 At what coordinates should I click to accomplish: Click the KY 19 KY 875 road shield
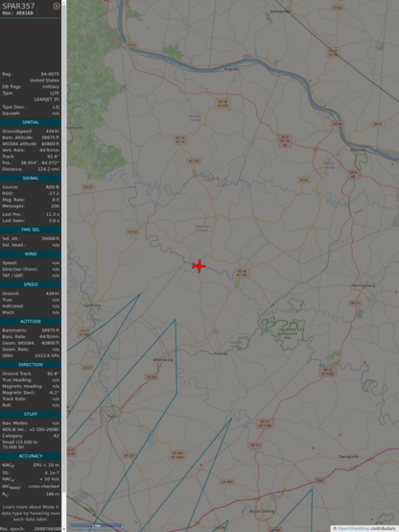(x=223, y=104)
